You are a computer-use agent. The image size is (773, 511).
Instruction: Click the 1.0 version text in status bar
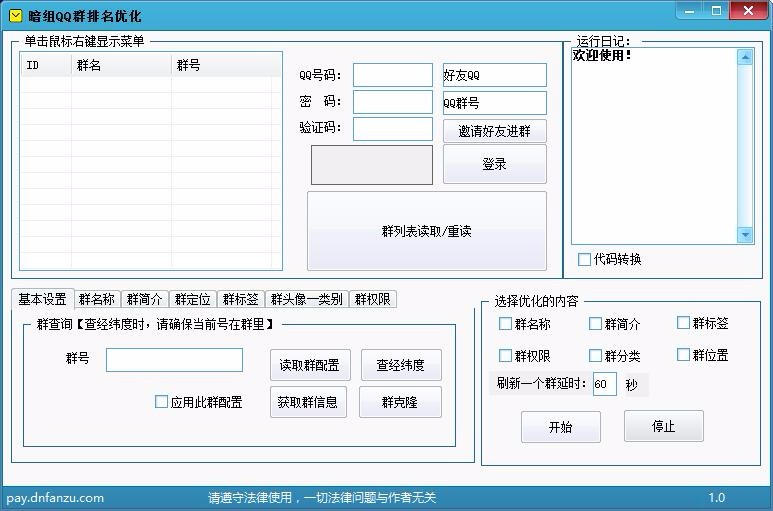(717, 498)
